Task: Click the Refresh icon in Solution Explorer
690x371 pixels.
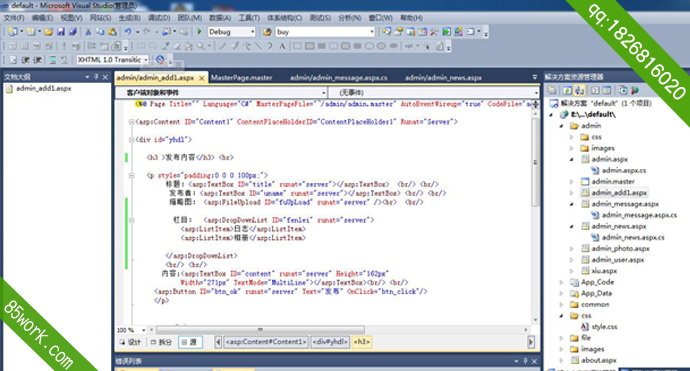Action: 568,90
